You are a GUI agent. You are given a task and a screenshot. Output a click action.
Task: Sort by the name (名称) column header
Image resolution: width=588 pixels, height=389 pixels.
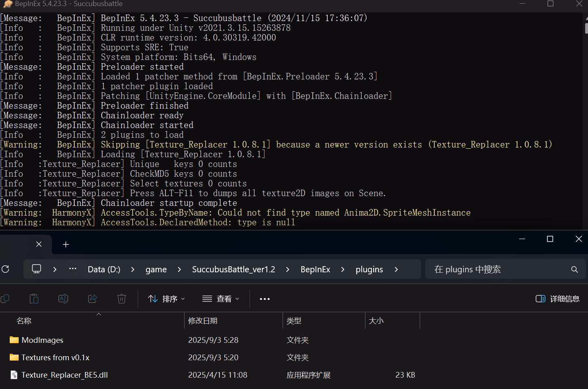click(92, 321)
